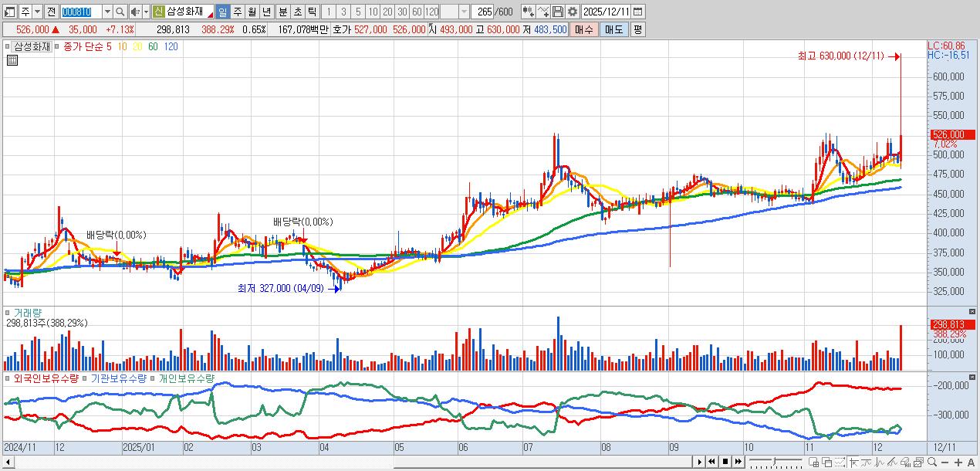This screenshot has width=980, height=471.
Task: Choose interval 20 button in period bar
Action: pyautogui.click(x=386, y=12)
